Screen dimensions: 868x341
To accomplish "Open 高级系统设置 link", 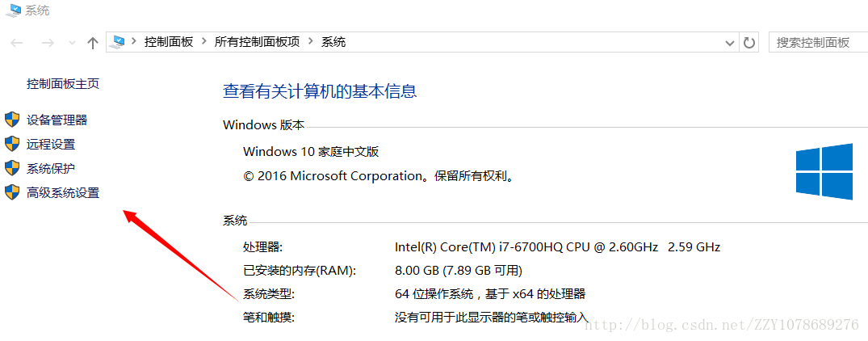I will coord(63,193).
